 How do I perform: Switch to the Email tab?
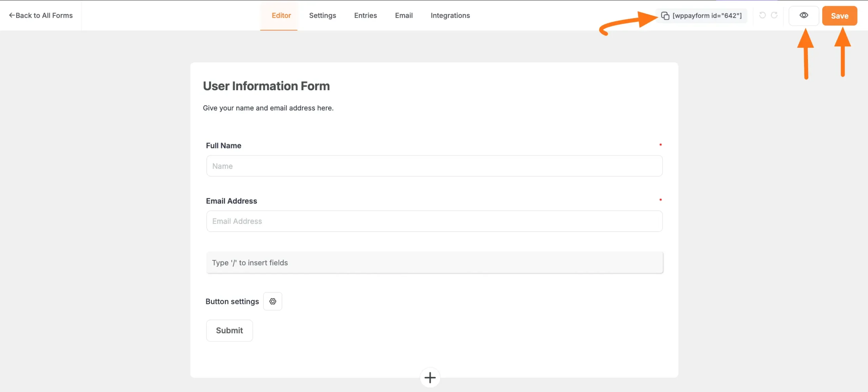pyautogui.click(x=403, y=15)
